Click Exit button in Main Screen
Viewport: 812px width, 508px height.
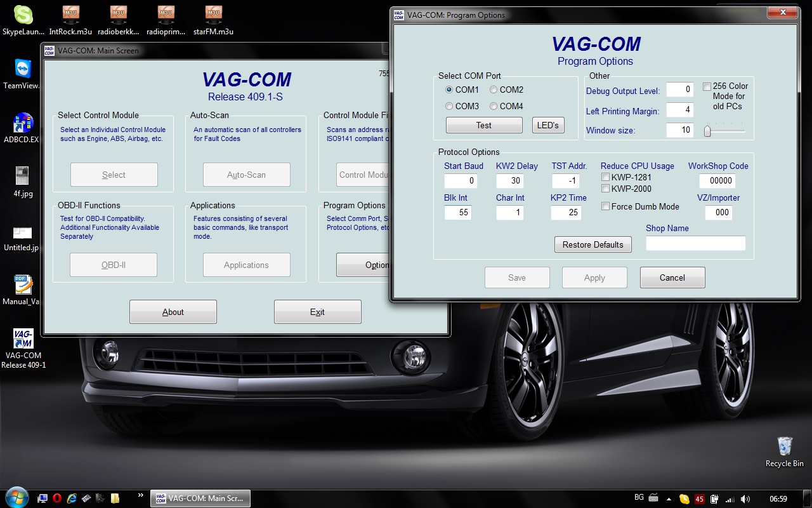318,312
